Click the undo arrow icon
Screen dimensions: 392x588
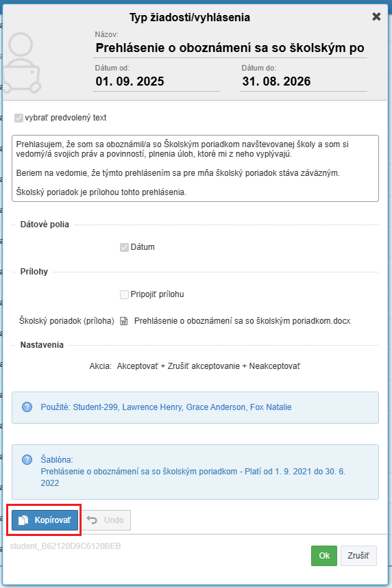92,520
